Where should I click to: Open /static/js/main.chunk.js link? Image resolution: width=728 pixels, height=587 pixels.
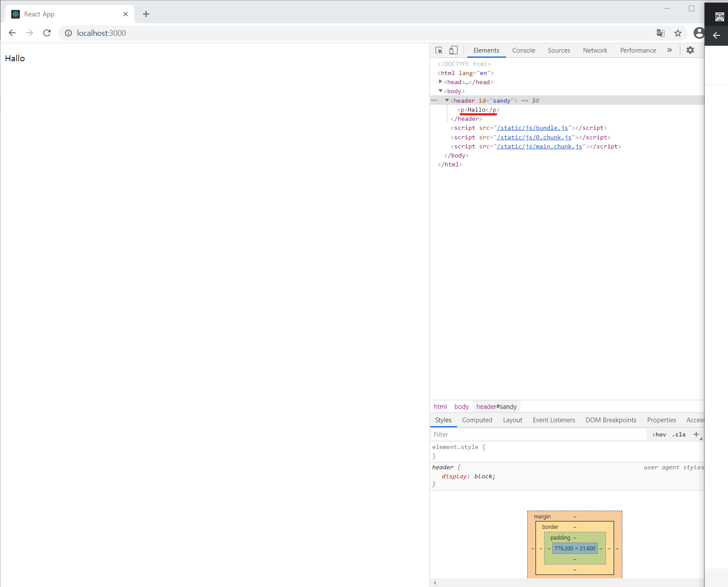tap(539, 147)
